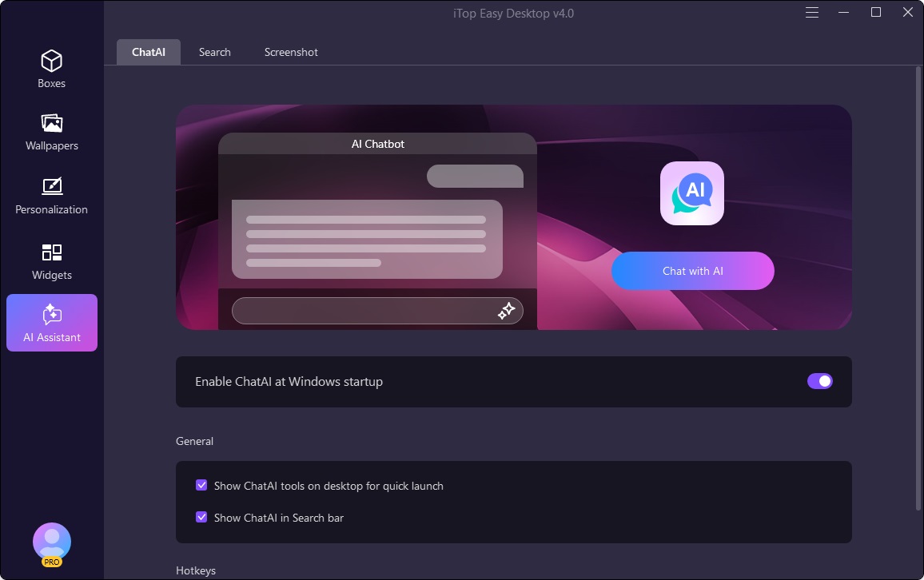Click the PRO user profile avatar

click(52, 543)
